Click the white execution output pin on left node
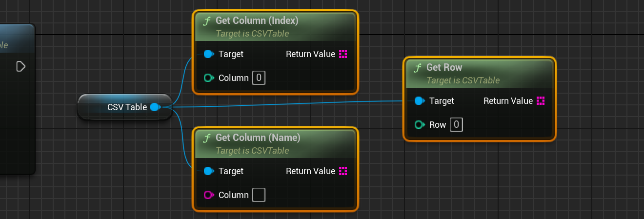644x219 pixels. coord(20,66)
